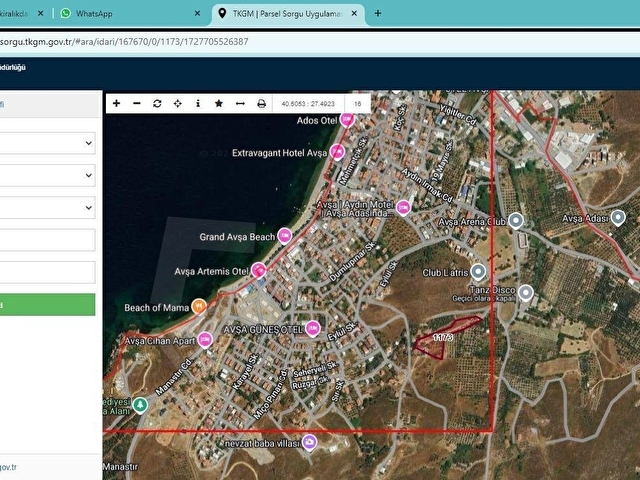Viewport: 640px width, 480px height.
Task: Click Dumlupınar Sk. street label
Action: pos(352,261)
